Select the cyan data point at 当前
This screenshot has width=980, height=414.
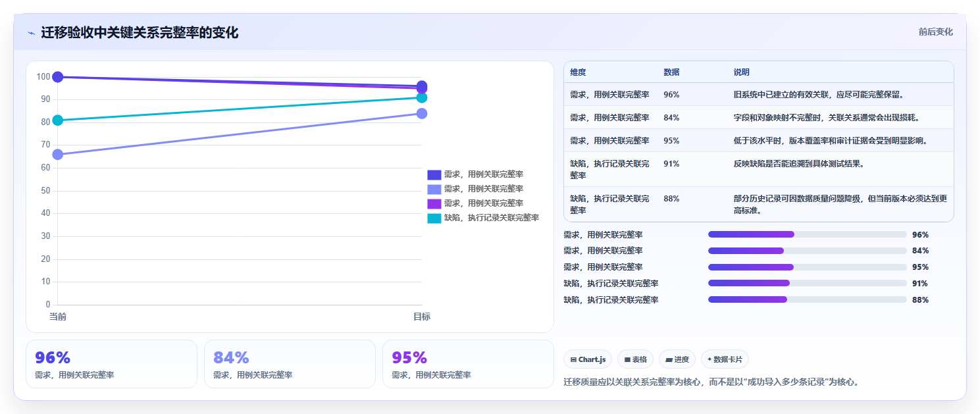tap(58, 120)
